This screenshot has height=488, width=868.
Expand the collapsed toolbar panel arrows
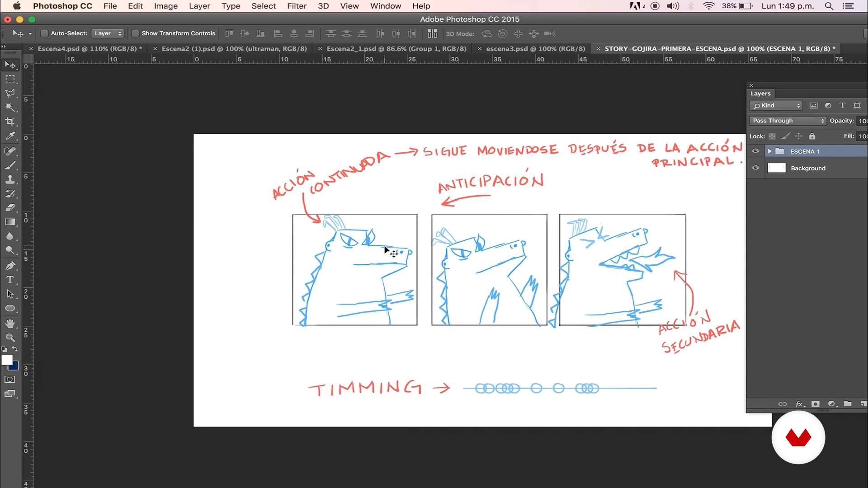[x=4, y=47]
